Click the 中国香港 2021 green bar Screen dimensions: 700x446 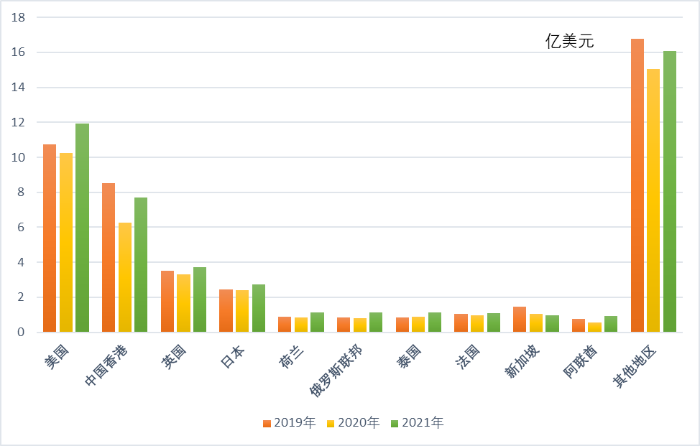[141, 264]
